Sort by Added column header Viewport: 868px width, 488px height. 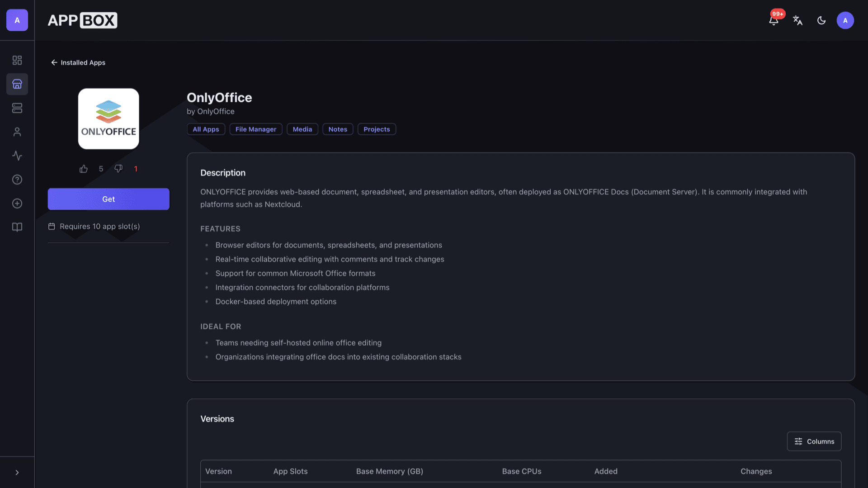click(x=606, y=471)
